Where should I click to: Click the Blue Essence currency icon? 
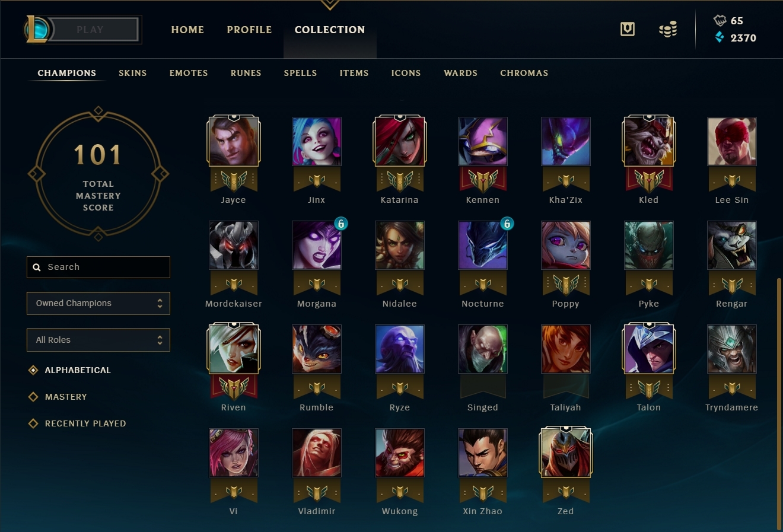click(720, 37)
